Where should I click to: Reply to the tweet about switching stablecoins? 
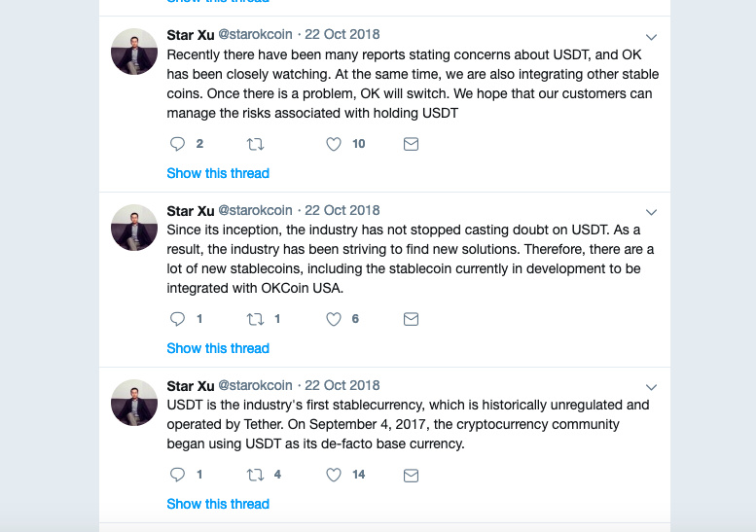pyautogui.click(x=177, y=144)
